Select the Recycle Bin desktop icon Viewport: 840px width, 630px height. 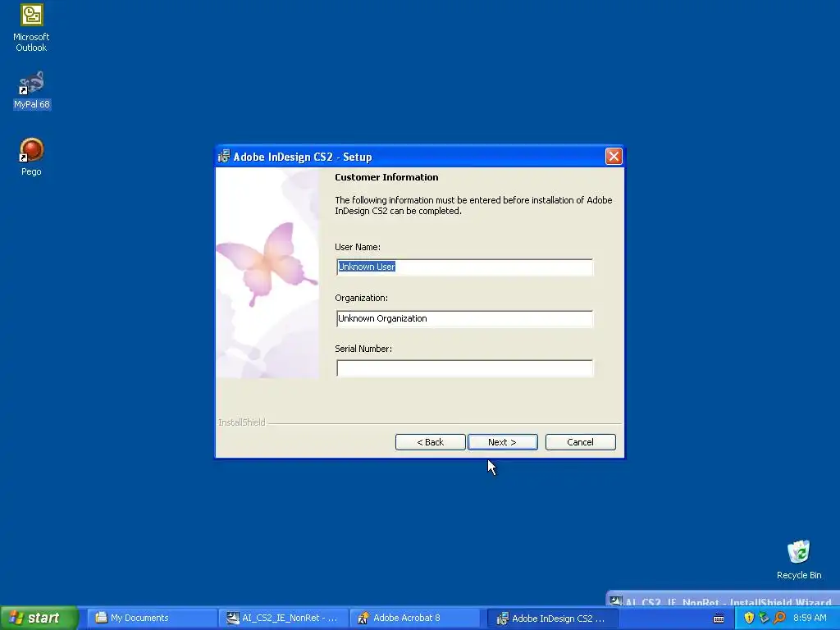(x=799, y=559)
